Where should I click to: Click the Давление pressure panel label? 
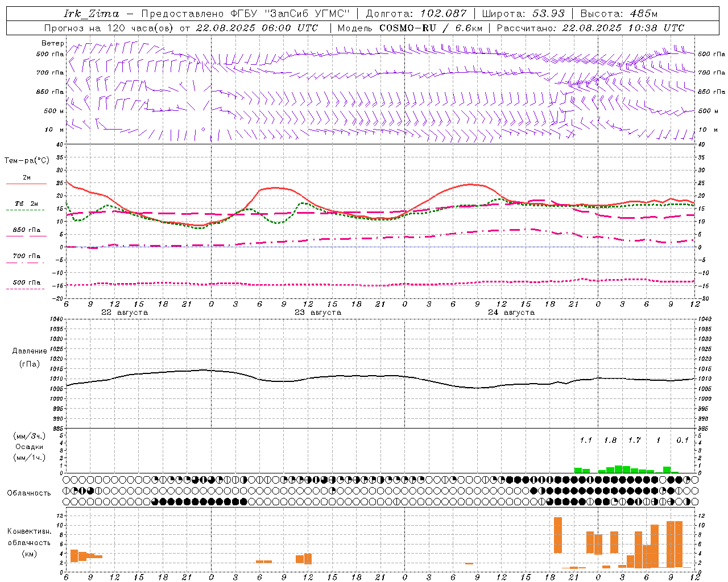pyautogui.click(x=30, y=351)
